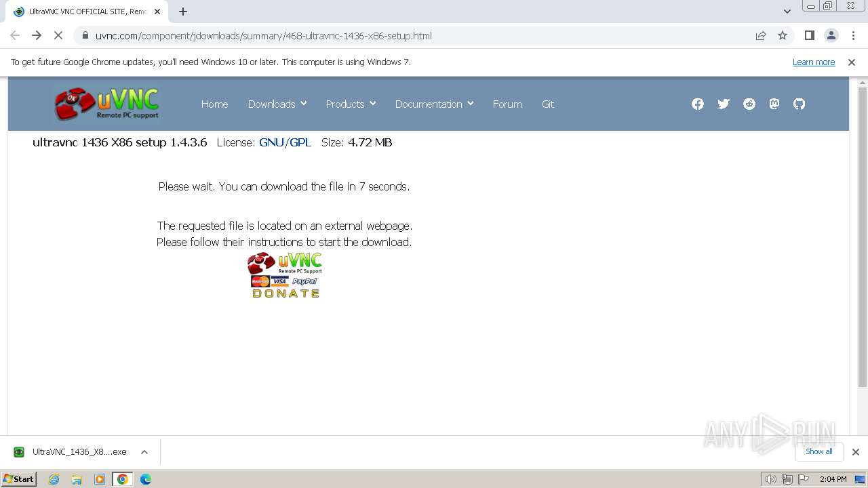Expand the Products menu

click(x=351, y=104)
